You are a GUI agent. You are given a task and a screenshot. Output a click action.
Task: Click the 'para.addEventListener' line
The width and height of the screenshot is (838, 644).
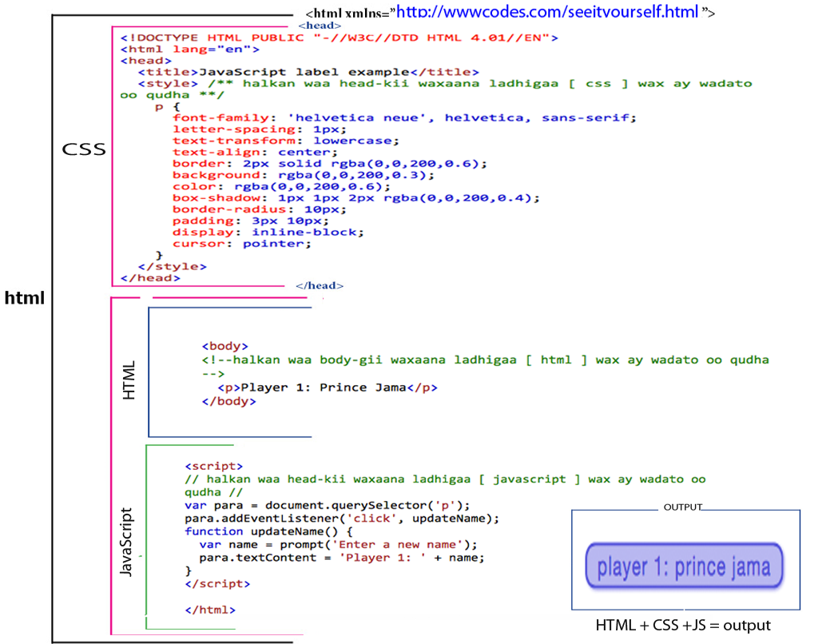click(x=342, y=519)
